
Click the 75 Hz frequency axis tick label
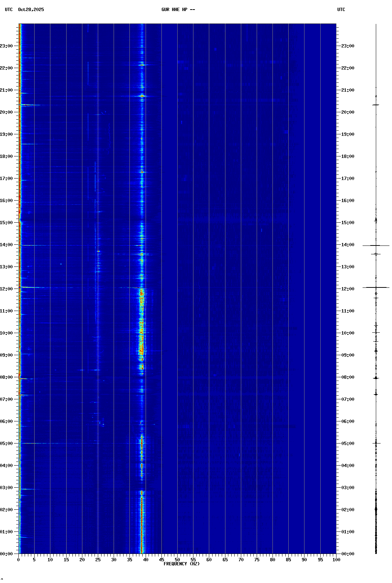click(x=257, y=560)
